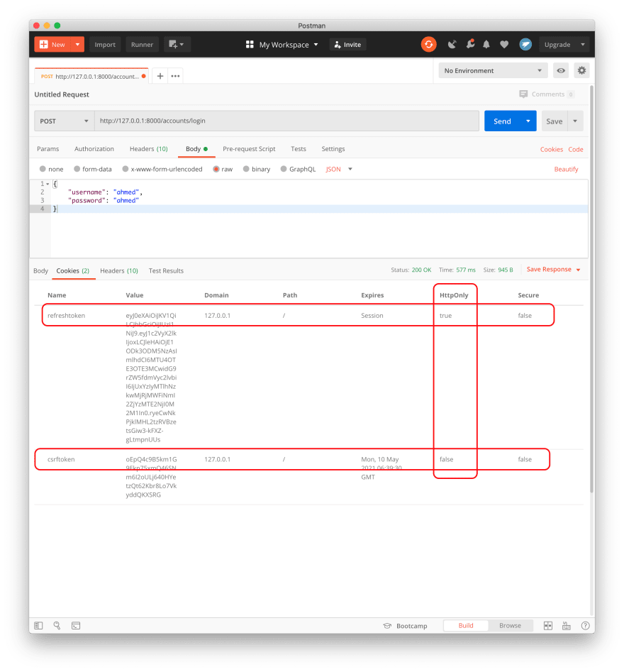Open the workspace grid icon
Image resolution: width=624 pixels, height=672 pixels.
pyautogui.click(x=250, y=45)
